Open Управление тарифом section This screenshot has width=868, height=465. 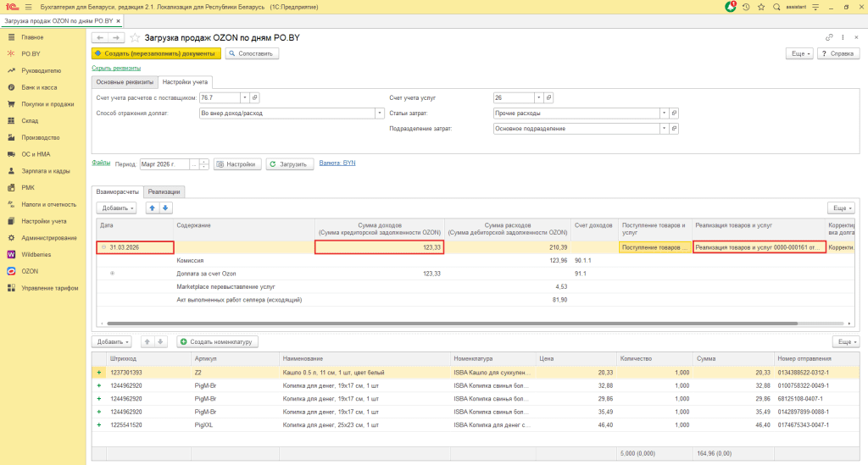50,288
